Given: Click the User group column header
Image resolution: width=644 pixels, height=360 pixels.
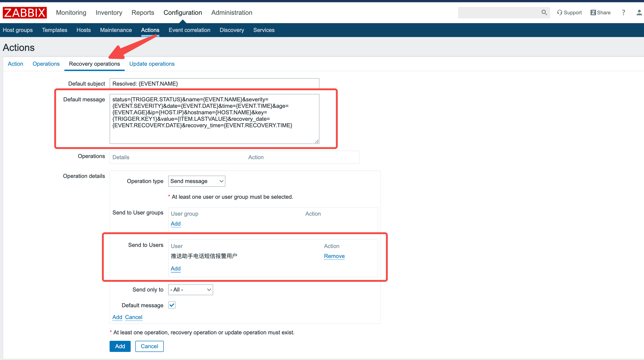Looking at the screenshot, I should tap(184, 214).
